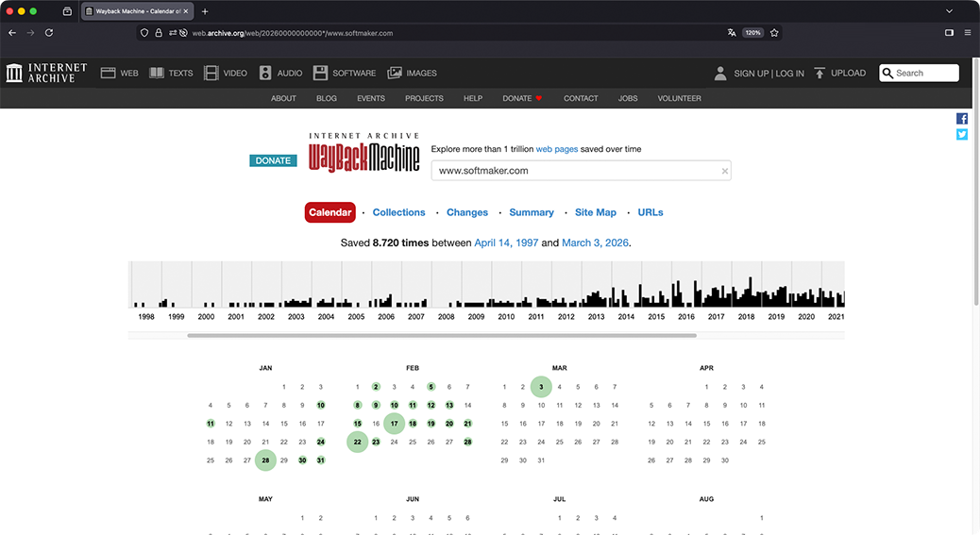Click the SIGN UP | LOG IN link
980x535 pixels.
(769, 73)
